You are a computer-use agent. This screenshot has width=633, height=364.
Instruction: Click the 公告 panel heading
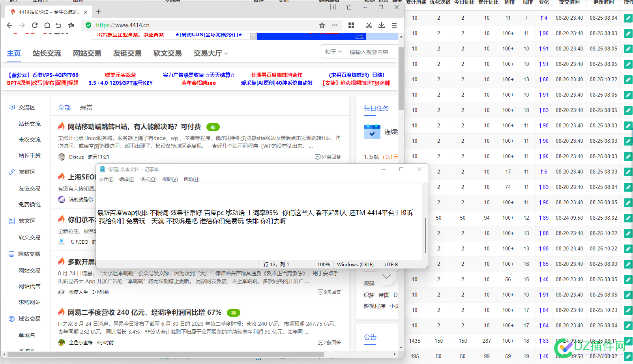pos(370,337)
